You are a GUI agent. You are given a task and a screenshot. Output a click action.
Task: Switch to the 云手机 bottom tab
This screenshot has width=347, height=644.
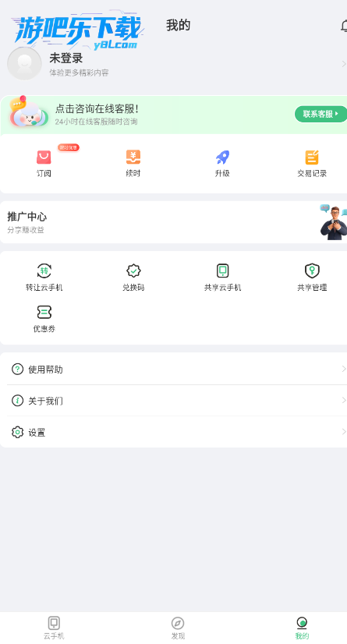point(55,628)
